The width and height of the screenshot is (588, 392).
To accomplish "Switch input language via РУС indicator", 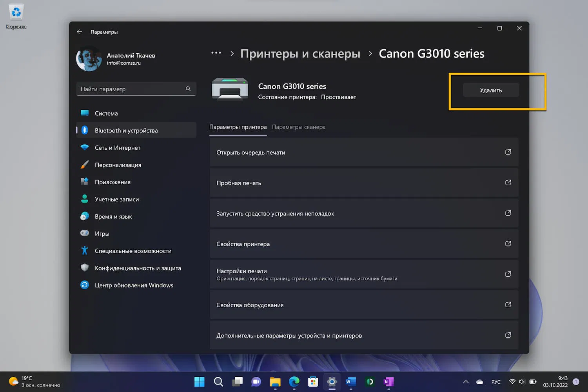I will coord(496,382).
